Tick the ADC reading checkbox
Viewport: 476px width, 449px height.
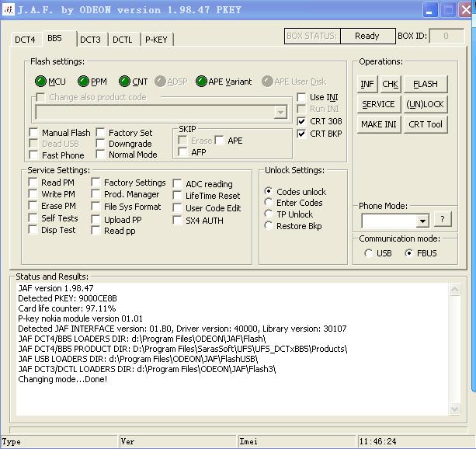click(177, 184)
